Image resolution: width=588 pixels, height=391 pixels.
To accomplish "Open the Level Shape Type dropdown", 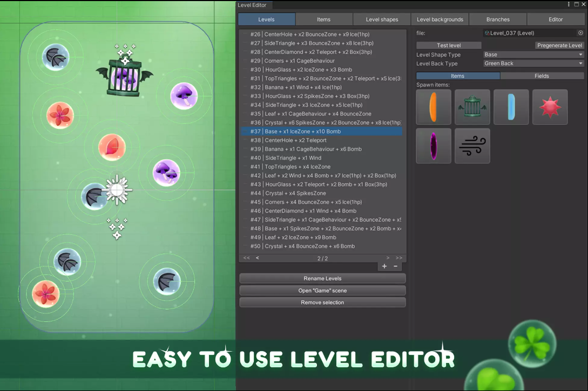I will tap(533, 54).
